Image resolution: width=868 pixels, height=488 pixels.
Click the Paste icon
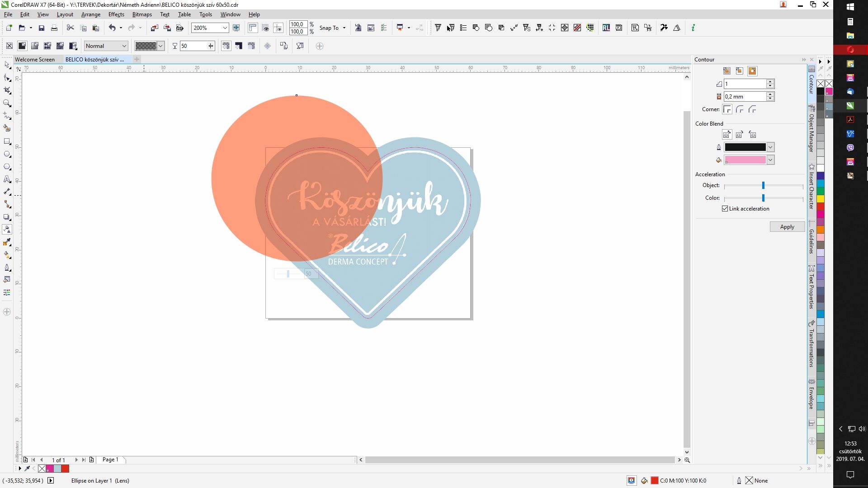[x=96, y=28]
